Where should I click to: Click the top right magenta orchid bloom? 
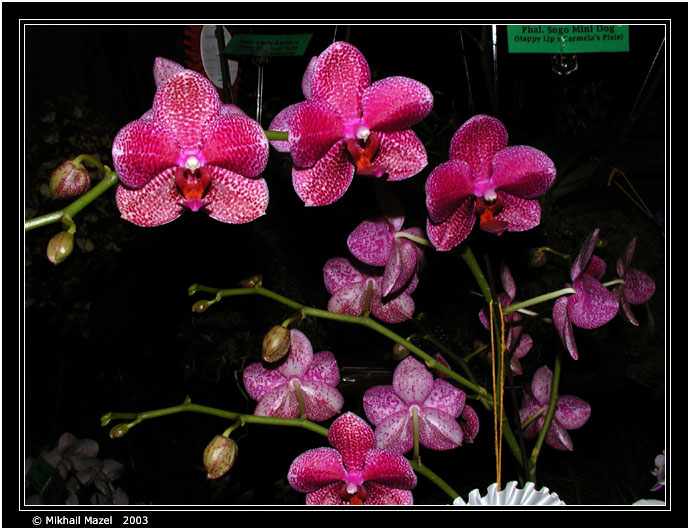click(x=489, y=181)
